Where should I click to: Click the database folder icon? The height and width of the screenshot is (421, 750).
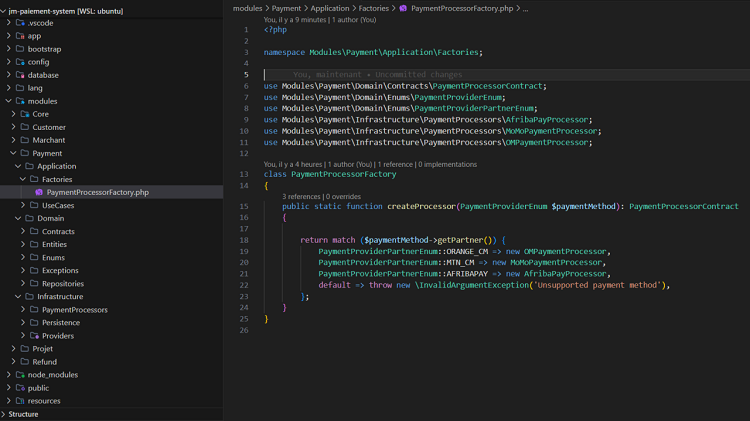pyautogui.click(x=20, y=75)
